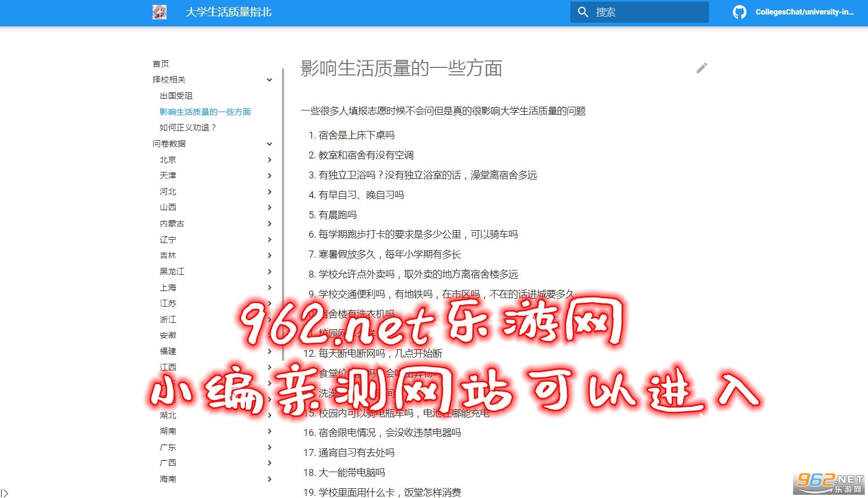This screenshot has height=498, width=868.
Task: Click list item 寒暑假放多久，每年小学期有多长
Action: coord(390,254)
